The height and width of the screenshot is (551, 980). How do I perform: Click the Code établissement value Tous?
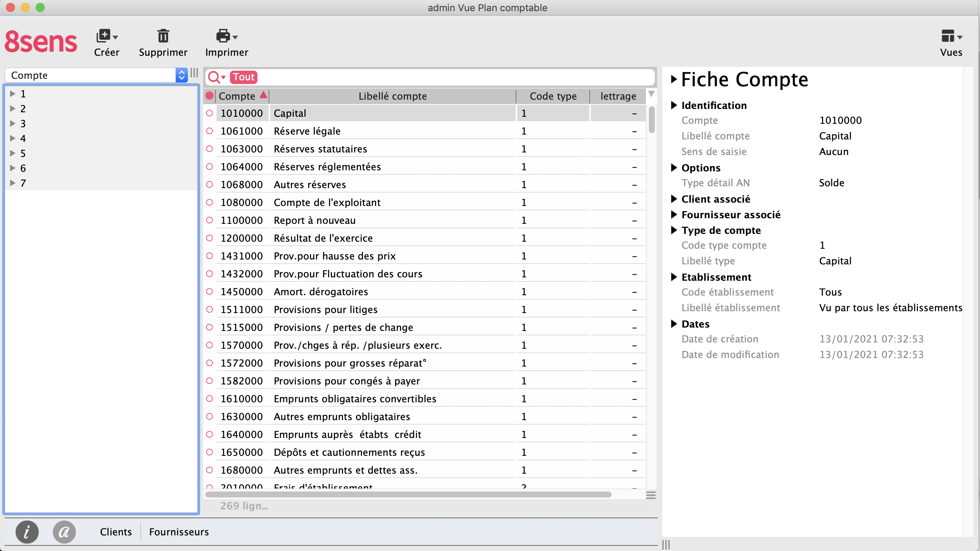click(830, 292)
